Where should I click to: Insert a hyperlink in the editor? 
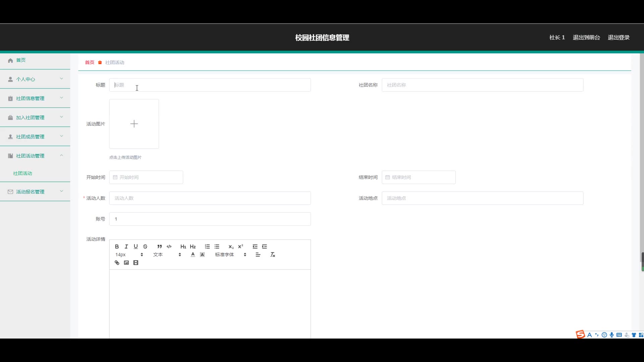click(117, 262)
